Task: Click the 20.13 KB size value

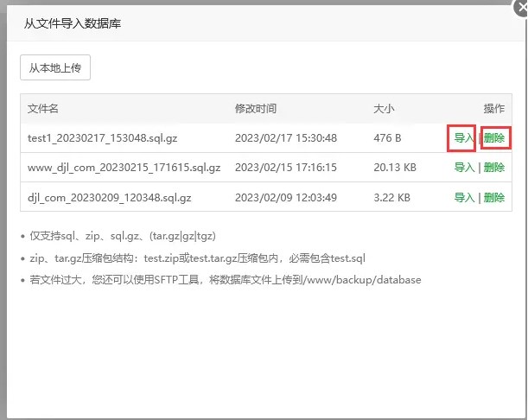Action: click(395, 168)
